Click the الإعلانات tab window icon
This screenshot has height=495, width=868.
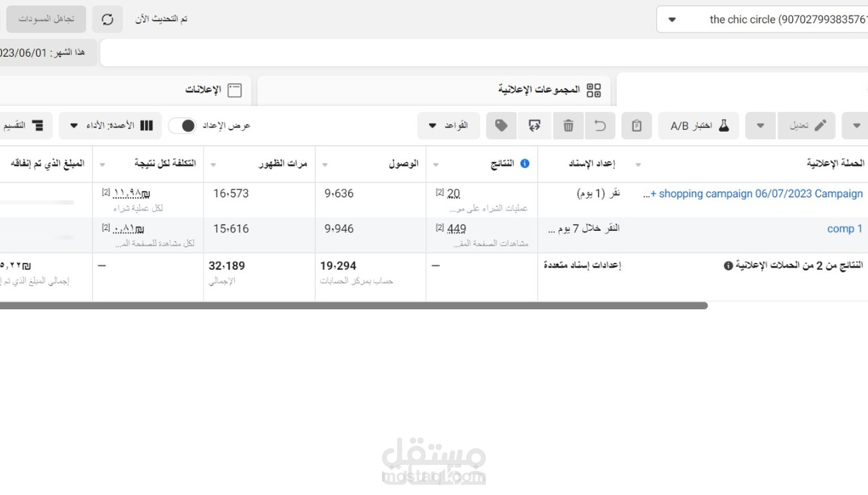point(234,90)
